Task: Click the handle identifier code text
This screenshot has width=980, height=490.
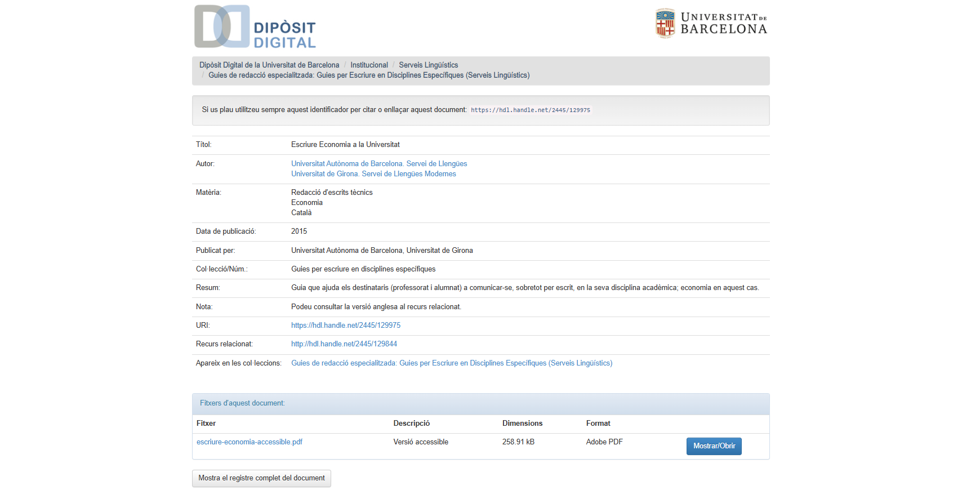Action: coord(530,110)
